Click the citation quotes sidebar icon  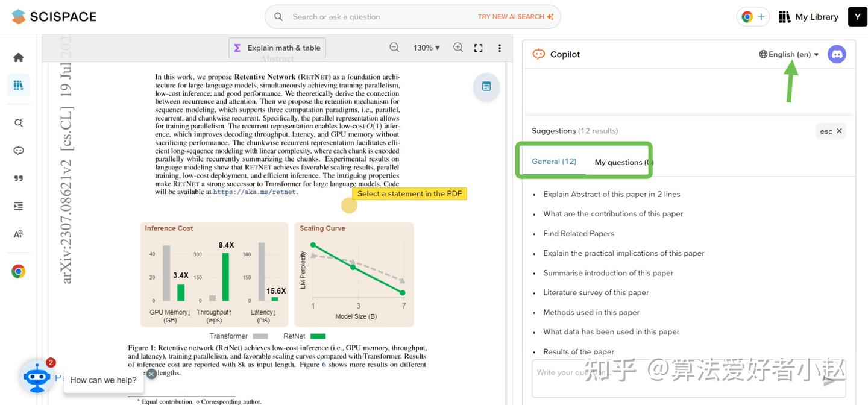19,178
